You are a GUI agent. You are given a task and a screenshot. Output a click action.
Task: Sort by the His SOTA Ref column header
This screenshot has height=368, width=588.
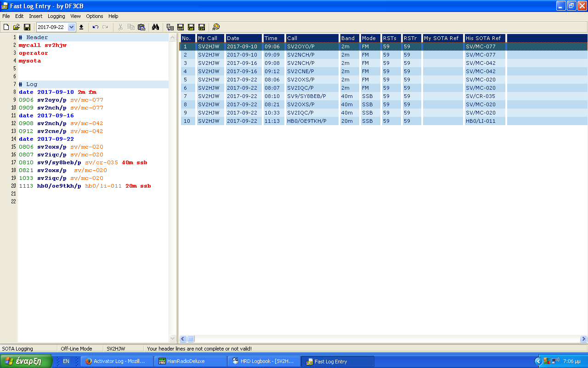[485, 38]
